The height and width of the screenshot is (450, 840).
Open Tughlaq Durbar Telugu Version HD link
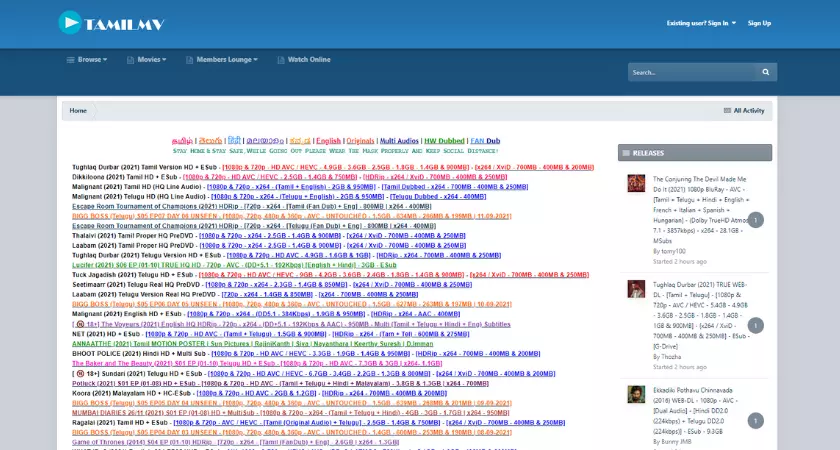coord(298,256)
